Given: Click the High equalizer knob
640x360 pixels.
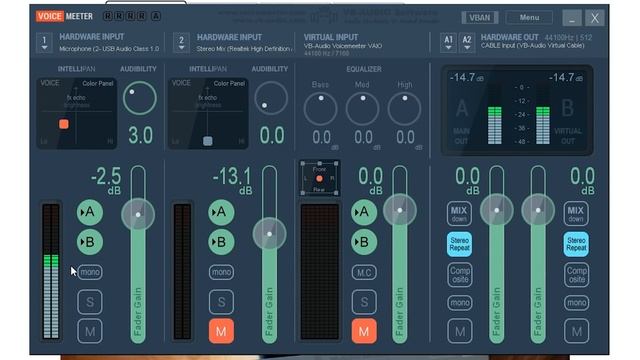Looking at the screenshot, I should (404, 109).
